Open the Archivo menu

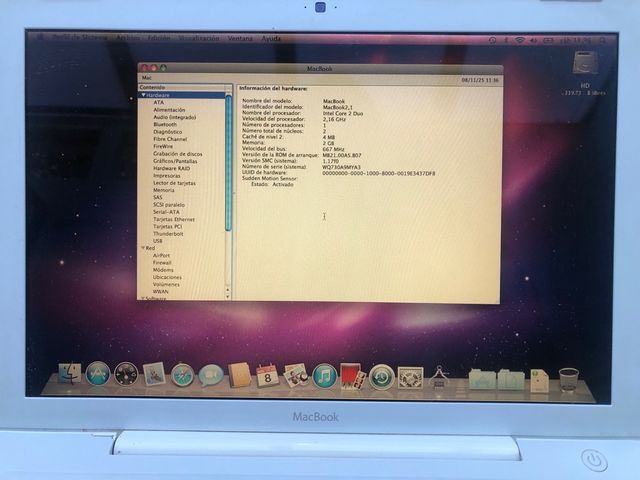tap(128, 38)
